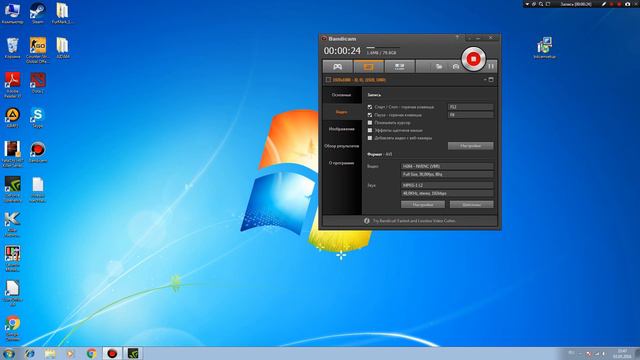Click magnifier icon on top recording bar
Image resolution: width=640 pixels, height=360 pixels.
click(x=541, y=4)
